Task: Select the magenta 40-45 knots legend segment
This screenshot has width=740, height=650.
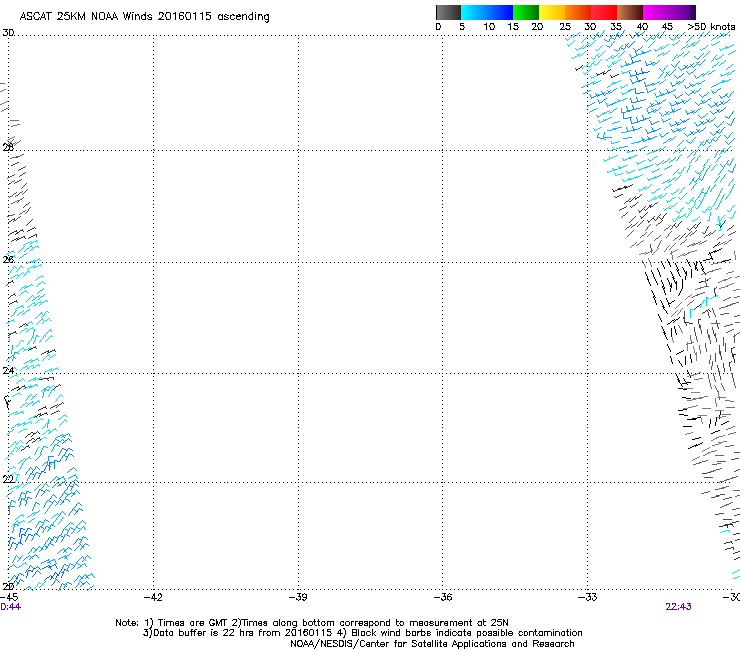Action: [656, 12]
